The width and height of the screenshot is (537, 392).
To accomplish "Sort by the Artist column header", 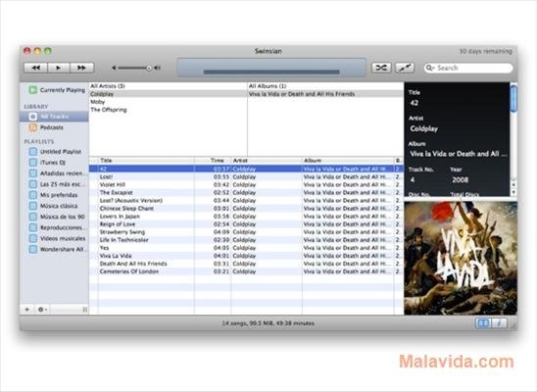I will (x=267, y=160).
